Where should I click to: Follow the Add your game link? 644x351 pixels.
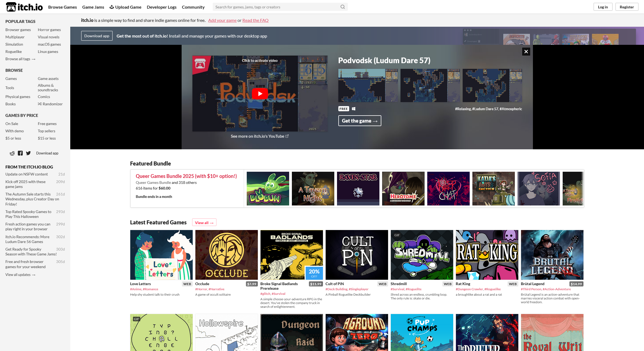pos(222,20)
